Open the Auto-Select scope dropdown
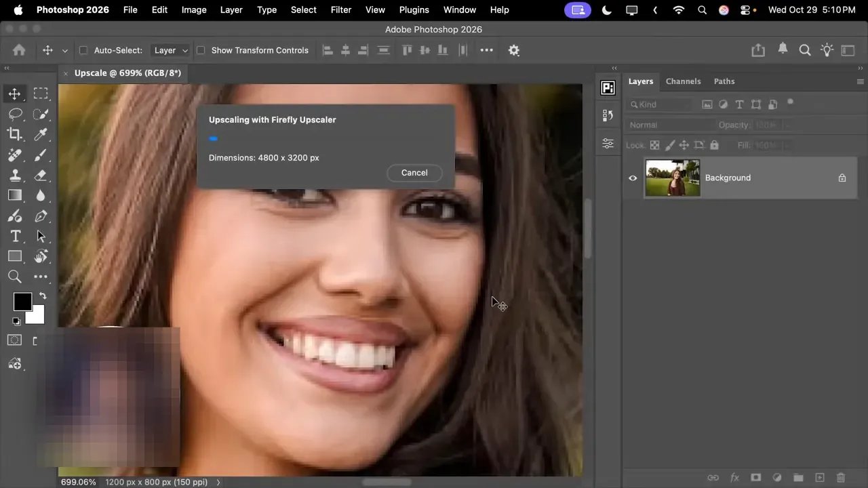The image size is (868, 488). pyautogui.click(x=170, y=50)
